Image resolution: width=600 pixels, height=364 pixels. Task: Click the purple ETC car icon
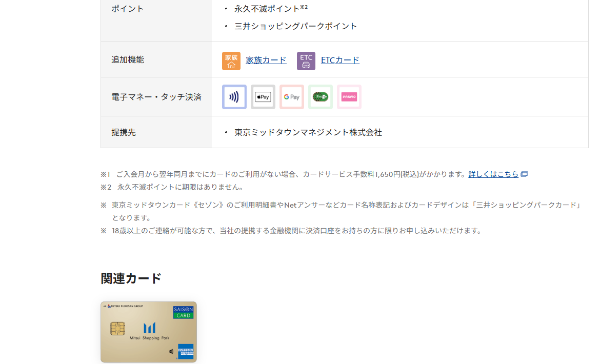[x=306, y=61]
